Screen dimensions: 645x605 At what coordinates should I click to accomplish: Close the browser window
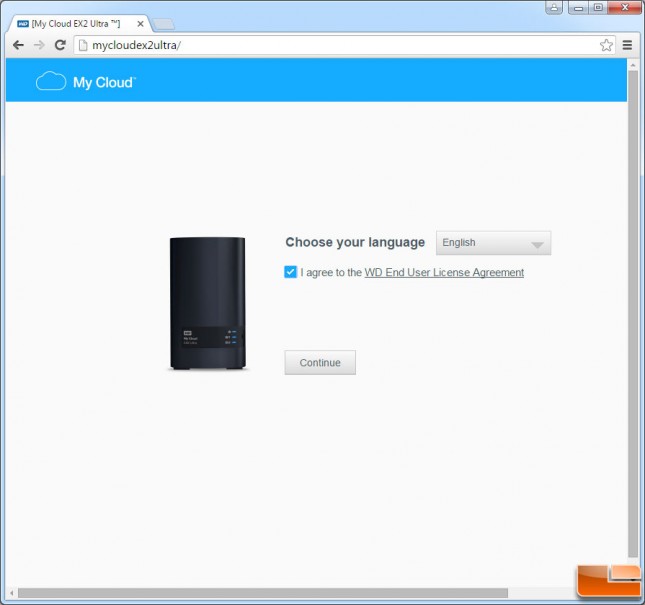(624, 7)
